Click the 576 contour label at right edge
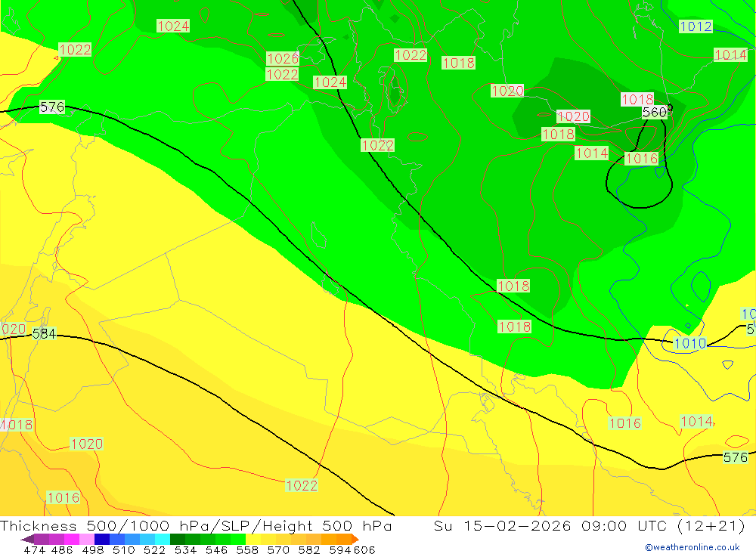 click(735, 457)
